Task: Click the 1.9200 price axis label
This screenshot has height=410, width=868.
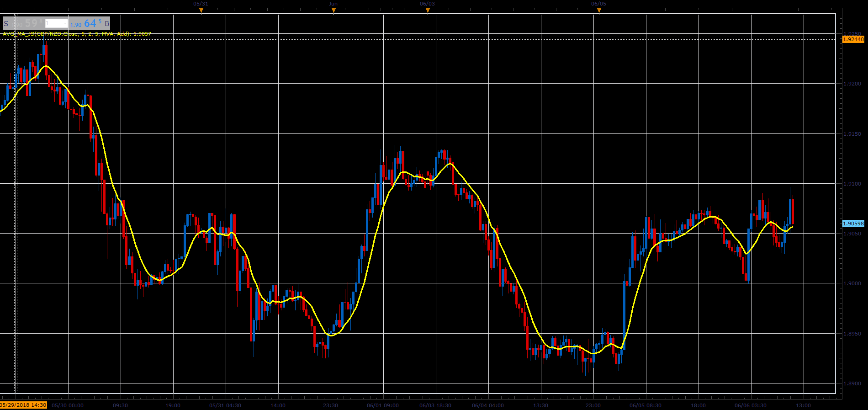Action: click(852, 84)
